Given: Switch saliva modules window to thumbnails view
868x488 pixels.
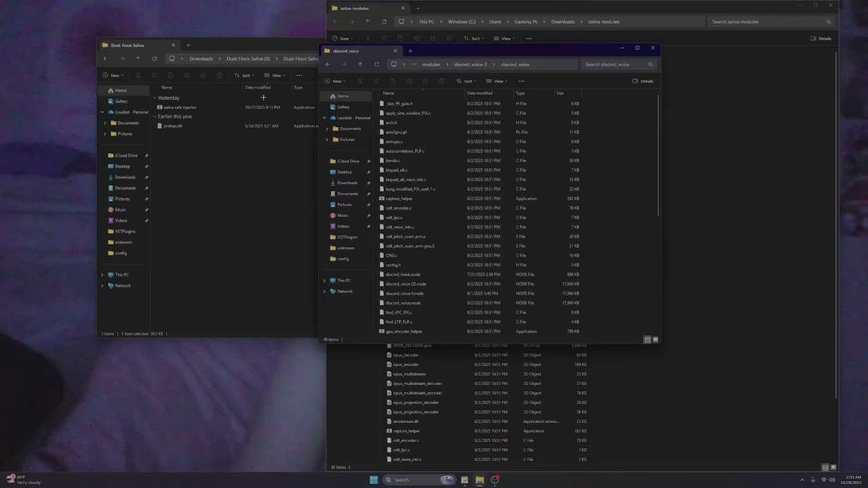Looking at the screenshot, I should point(833,467).
